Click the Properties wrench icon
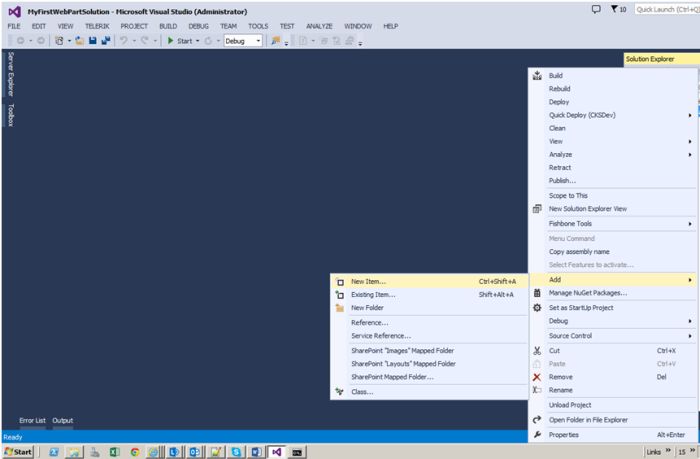The image size is (700, 459). pos(537,434)
